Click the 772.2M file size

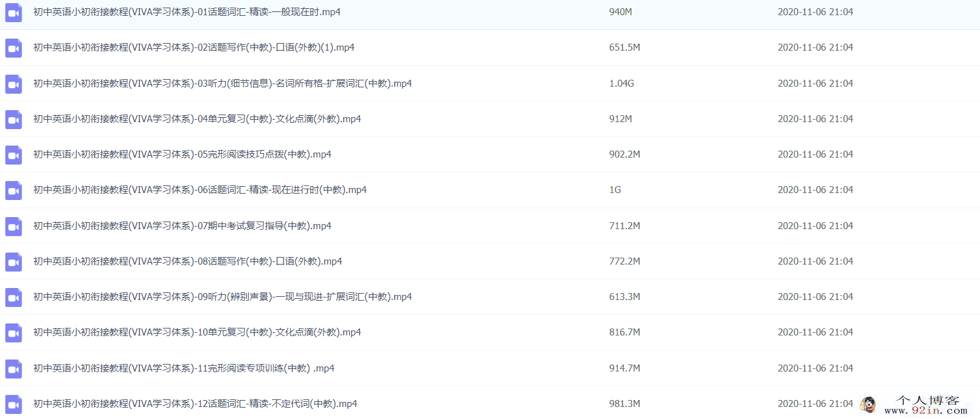click(x=624, y=261)
